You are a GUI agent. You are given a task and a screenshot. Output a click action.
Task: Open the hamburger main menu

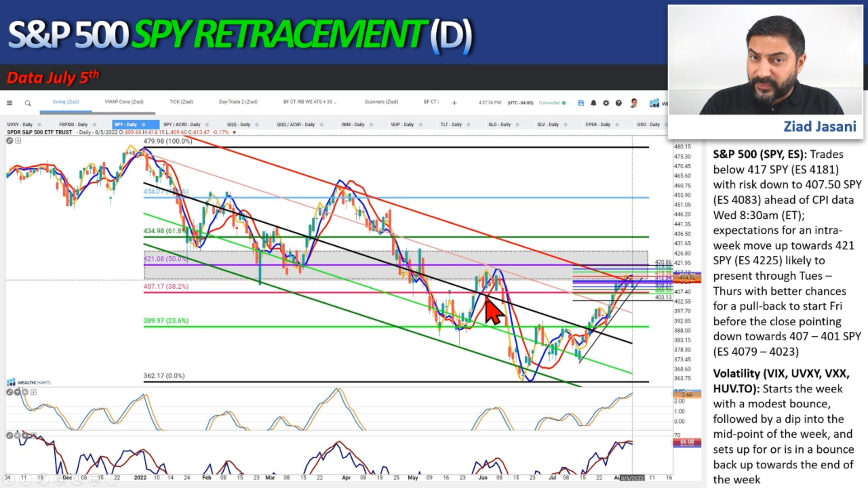9,103
